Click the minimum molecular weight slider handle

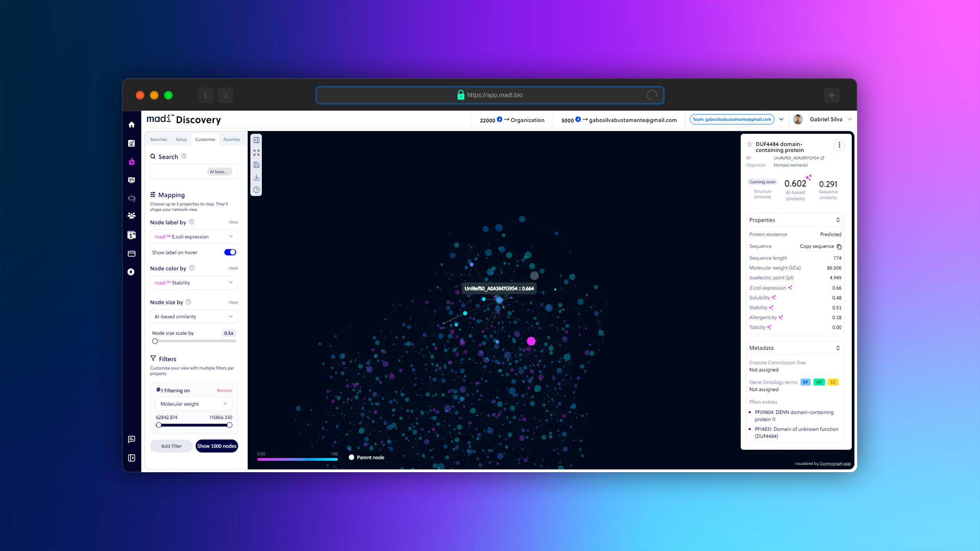[x=158, y=425]
